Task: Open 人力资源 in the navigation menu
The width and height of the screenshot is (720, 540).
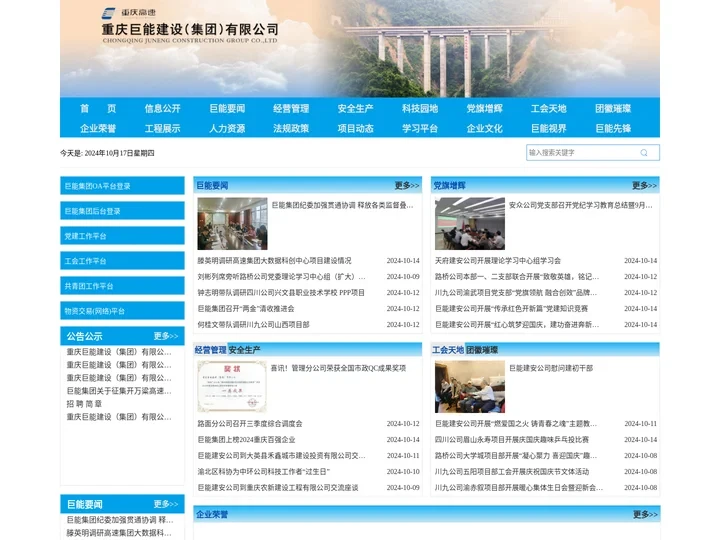Action: [227, 128]
